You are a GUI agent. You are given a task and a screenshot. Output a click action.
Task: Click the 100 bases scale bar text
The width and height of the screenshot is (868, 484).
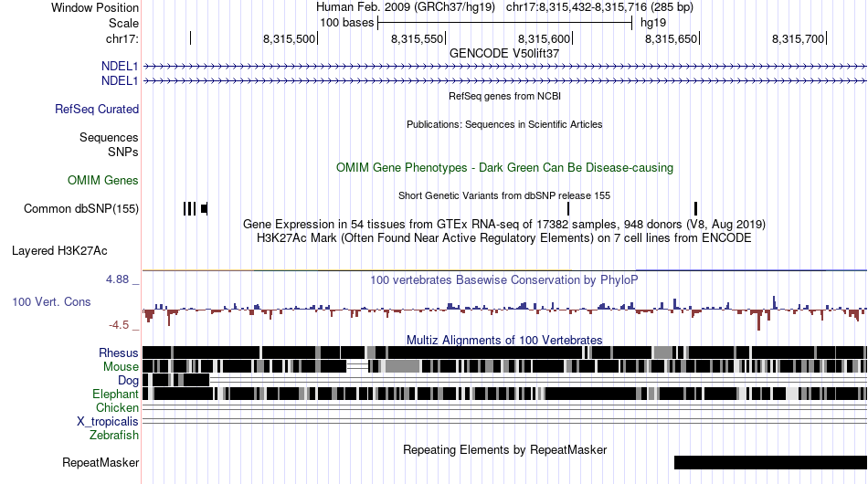(346, 23)
